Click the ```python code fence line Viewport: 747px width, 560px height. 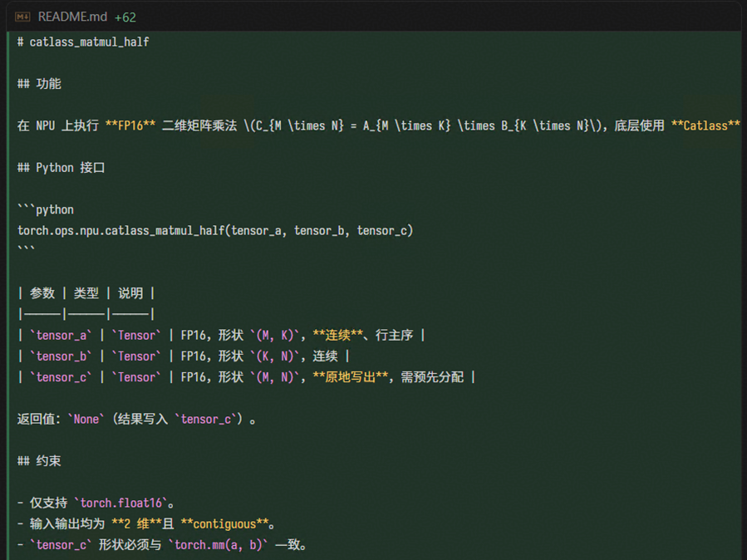click(46, 209)
